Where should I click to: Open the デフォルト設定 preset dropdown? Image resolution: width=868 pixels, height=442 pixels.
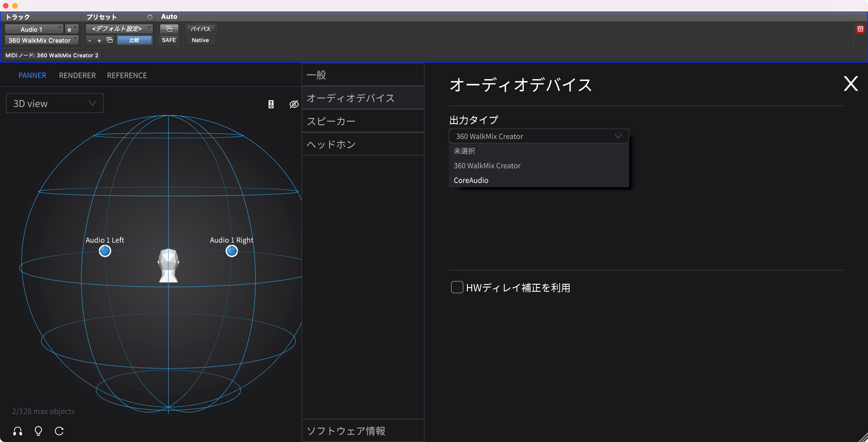click(x=119, y=29)
